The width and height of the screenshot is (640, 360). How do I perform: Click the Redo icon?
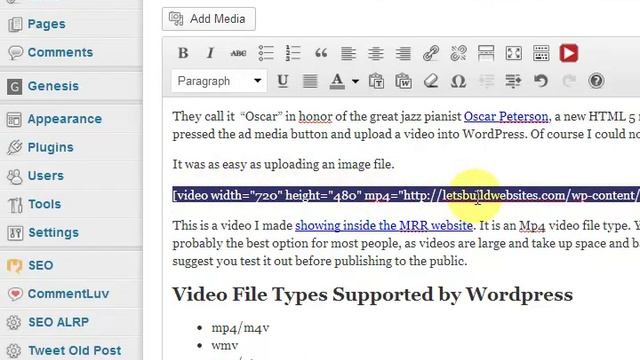pyautogui.click(x=569, y=81)
